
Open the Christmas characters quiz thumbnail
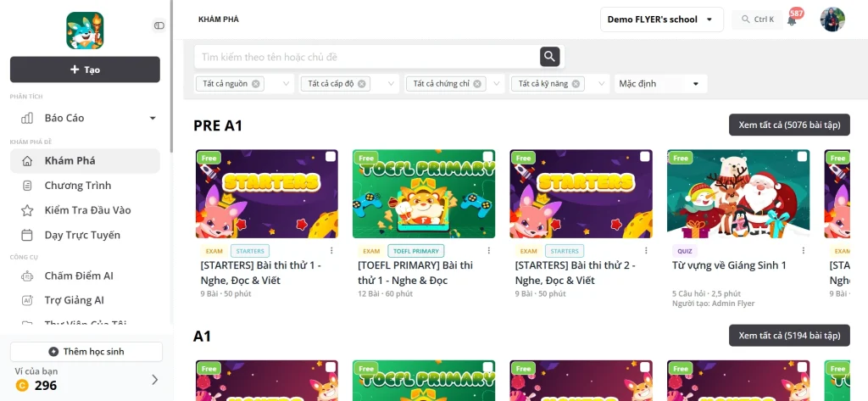[738, 194]
